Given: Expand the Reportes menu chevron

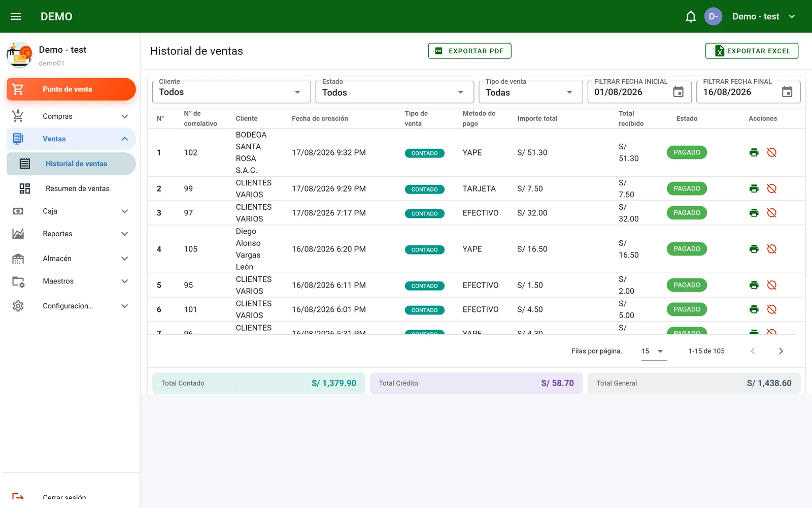Looking at the screenshot, I should coord(124,234).
